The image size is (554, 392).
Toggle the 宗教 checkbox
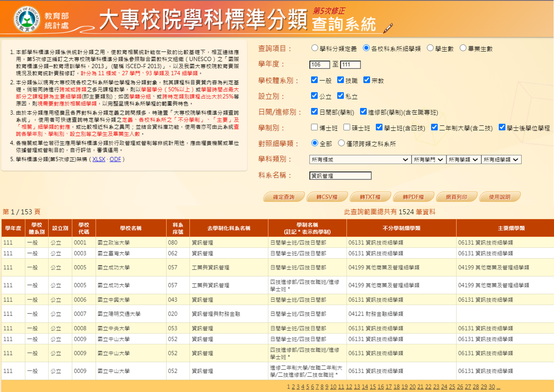pos(367,80)
